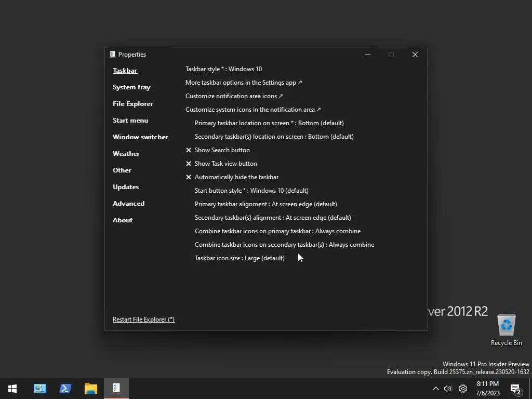The image size is (532, 399).
Task: Click Show desktop strip at taskbar edge
Action: (x=530, y=389)
